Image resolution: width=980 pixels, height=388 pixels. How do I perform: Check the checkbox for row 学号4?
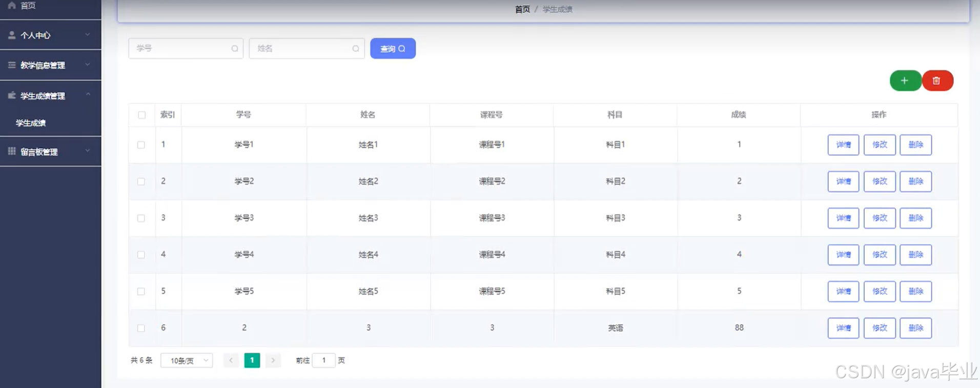coord(141,255)
